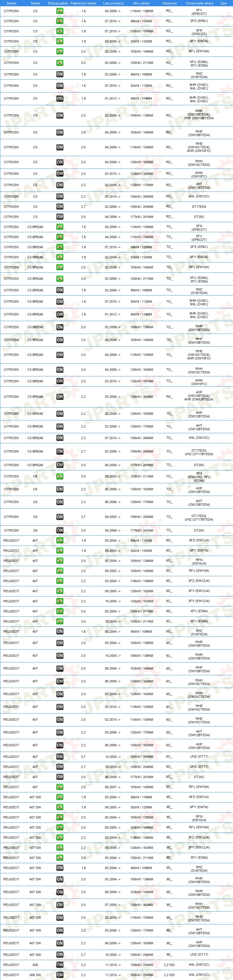This screenshot has width=233, height=980.
Task: Select the Moc silnika column header
Action: point(142,3)
